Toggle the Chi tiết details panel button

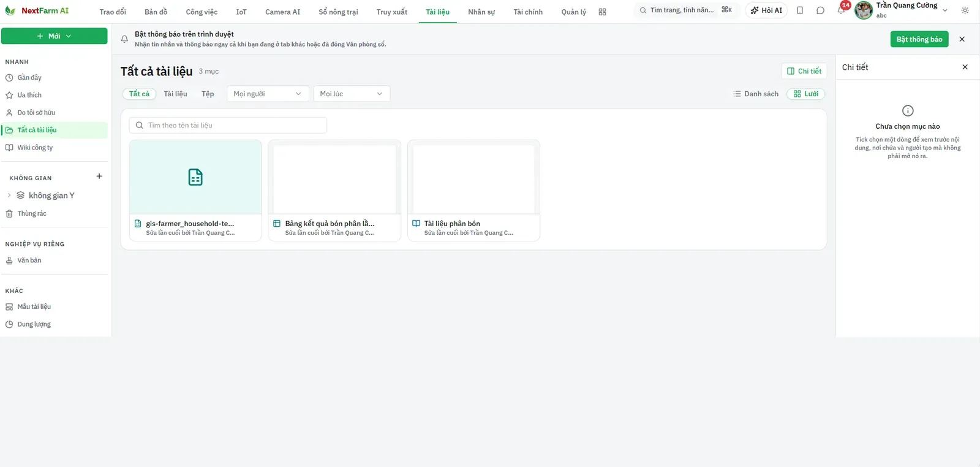coord(804,71)
